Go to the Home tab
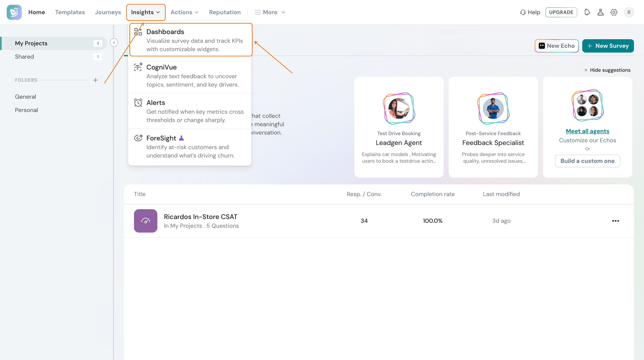Viewport: 644px width, 360px height. [37, 12]
